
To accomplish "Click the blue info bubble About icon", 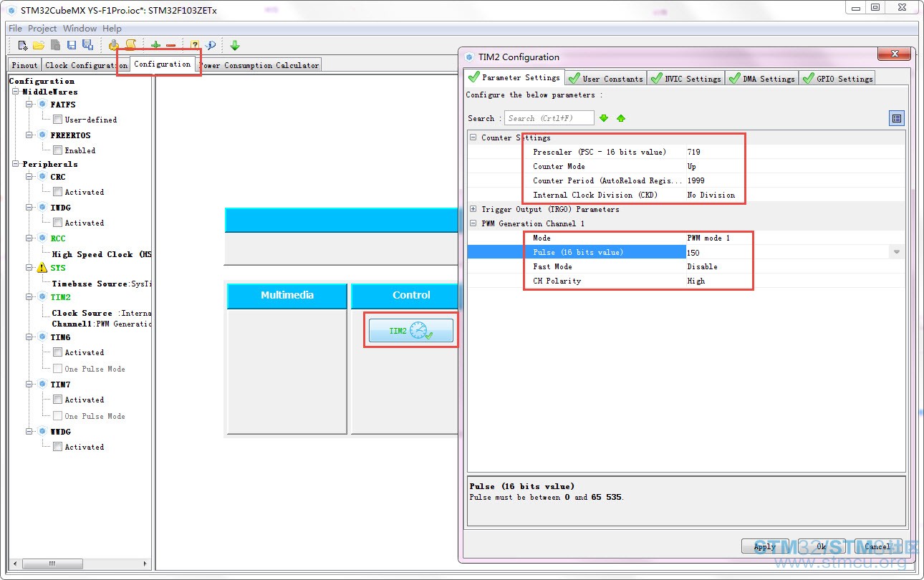I will [x=211, y=45].
